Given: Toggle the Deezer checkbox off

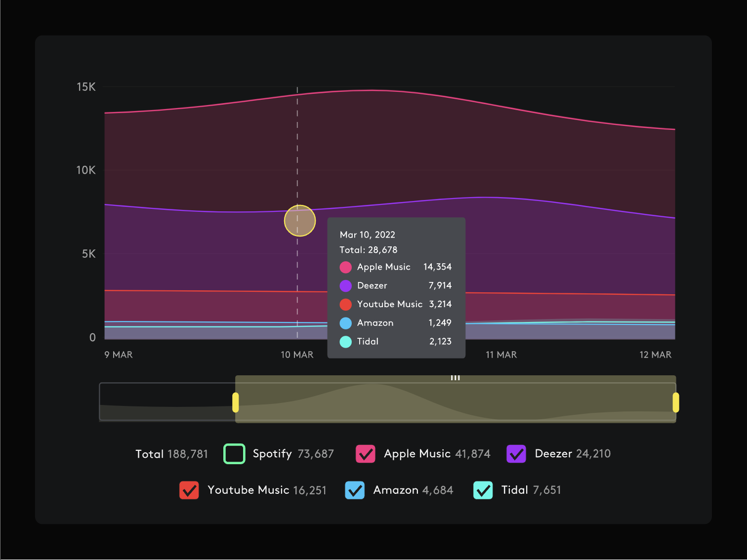Looking at the screenshot, I should click(516, 454).
